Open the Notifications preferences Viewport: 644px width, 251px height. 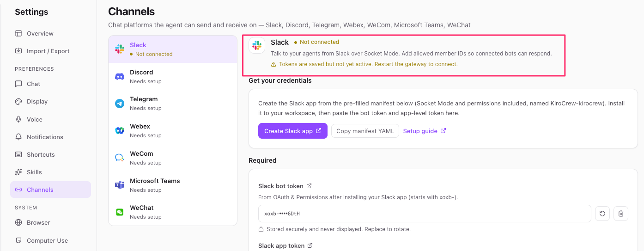click(x=50, y=137)
